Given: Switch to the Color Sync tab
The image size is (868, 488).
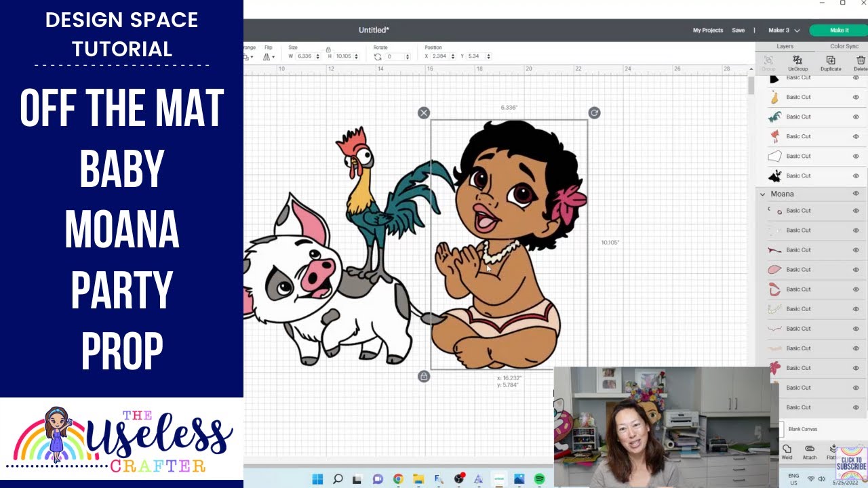Looking at the screenshot, I should pyautogui.click(x=844, y=46).
